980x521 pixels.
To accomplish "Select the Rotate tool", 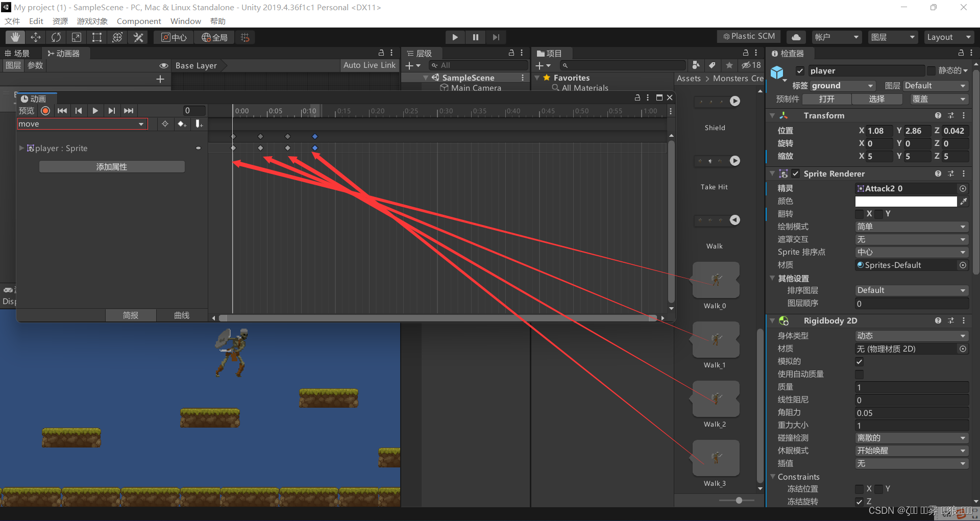I will [x=56, y=37].
